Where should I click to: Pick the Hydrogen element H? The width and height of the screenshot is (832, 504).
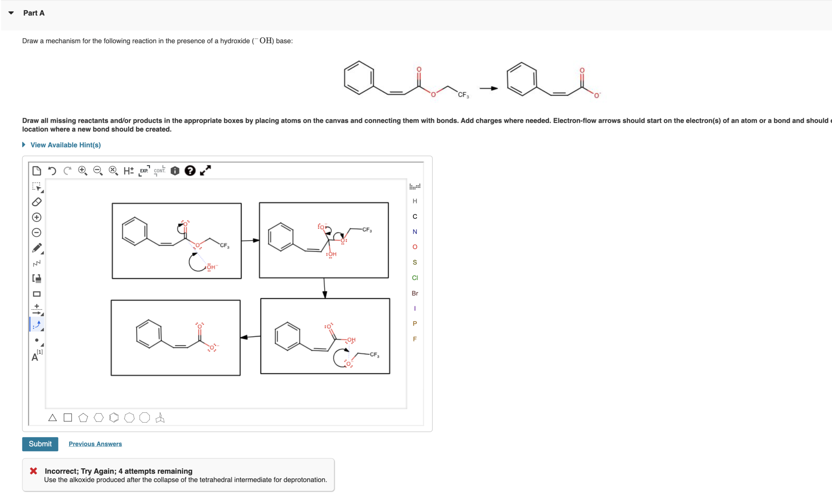pos(415,201)
